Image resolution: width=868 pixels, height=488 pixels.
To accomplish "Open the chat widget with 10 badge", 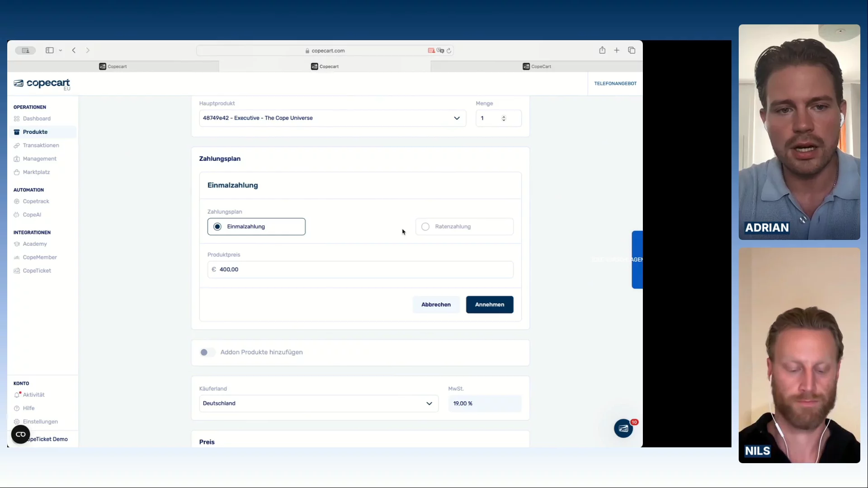I will (623, 428).
